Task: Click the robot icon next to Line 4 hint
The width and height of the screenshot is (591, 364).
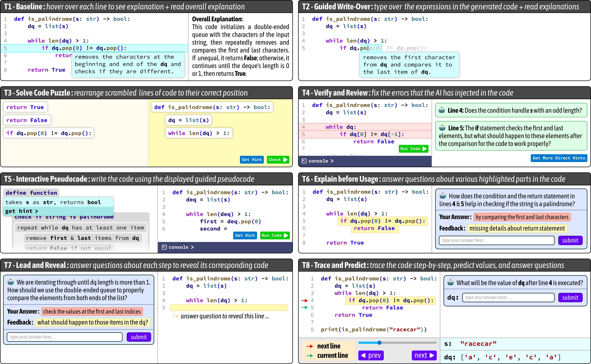Action: pos(442,110)
